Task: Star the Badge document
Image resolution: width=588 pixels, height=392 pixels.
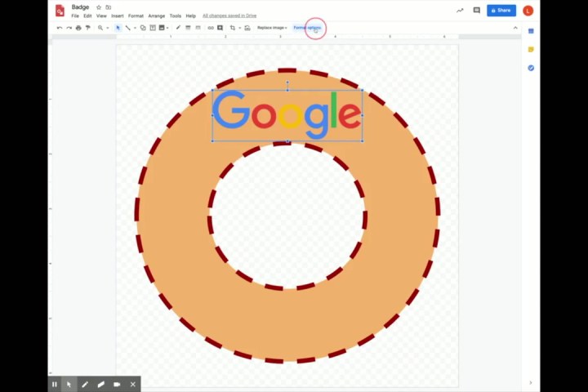Action: (99, 7)
